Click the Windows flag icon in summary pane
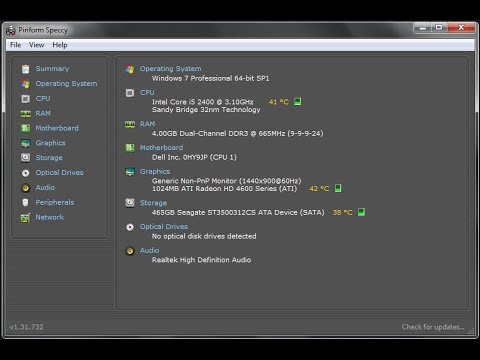480x360 pixels. point(130,69)
